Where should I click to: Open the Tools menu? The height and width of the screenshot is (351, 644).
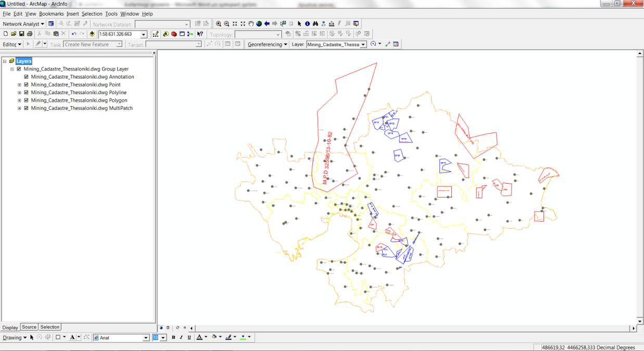click(111, 14)
